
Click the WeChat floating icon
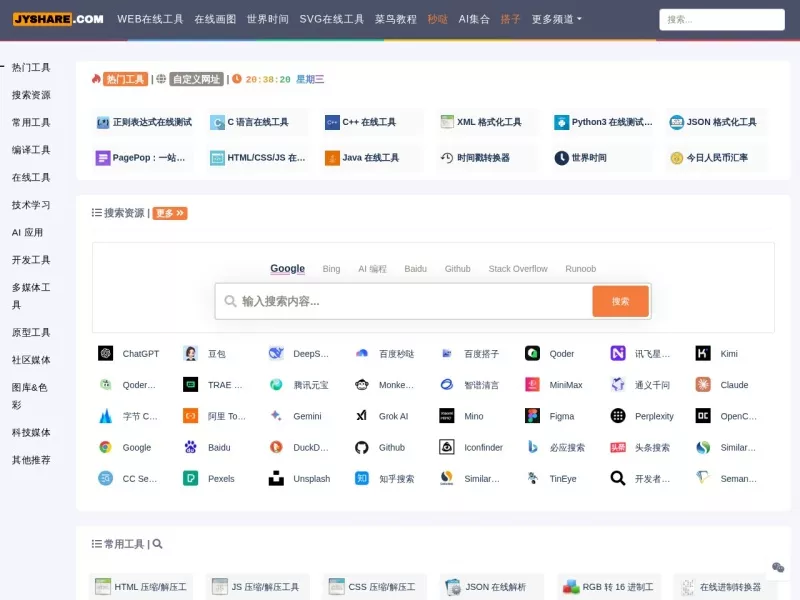tap(778, 567)
